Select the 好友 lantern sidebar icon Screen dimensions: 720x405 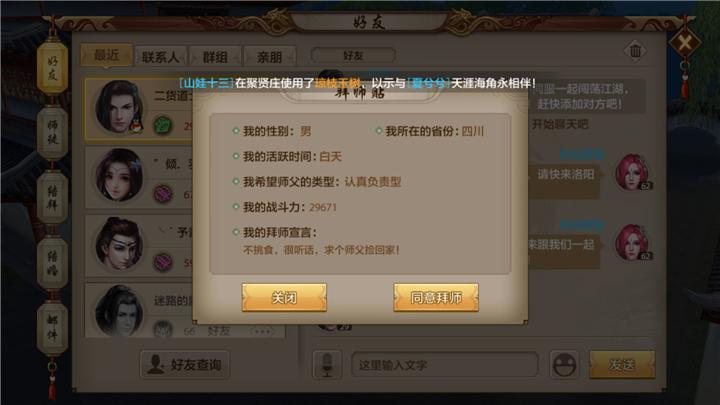pos(52,67)
